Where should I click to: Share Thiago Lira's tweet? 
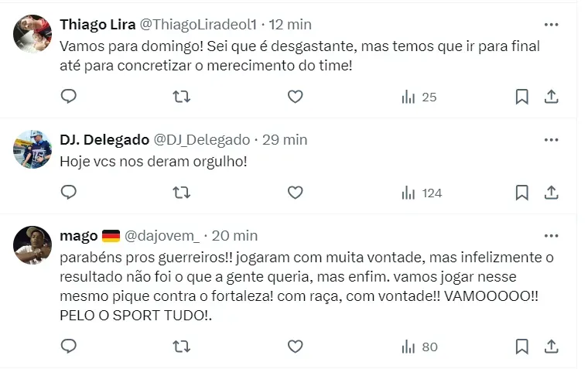pyautogui.click(x=551, y=97)
